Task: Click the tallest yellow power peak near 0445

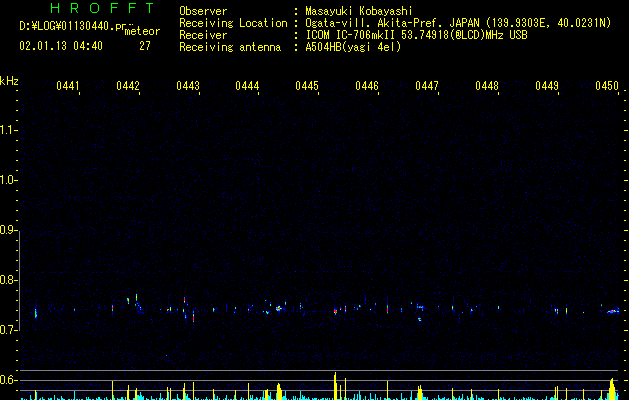Action: tap(335, 386)
